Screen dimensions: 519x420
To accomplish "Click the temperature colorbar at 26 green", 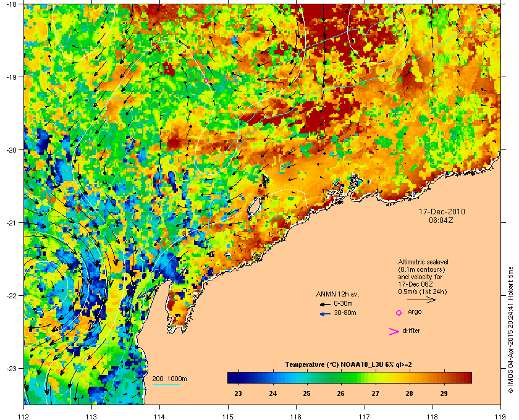I will [x=340, y=377].
